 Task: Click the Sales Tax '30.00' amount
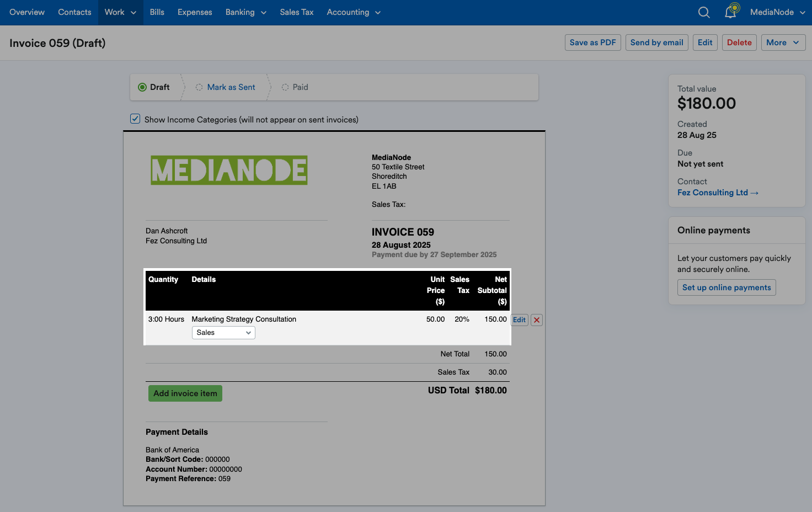pos(498,372)
